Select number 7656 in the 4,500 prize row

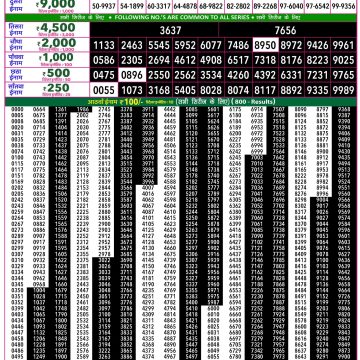tap(285, 30)
